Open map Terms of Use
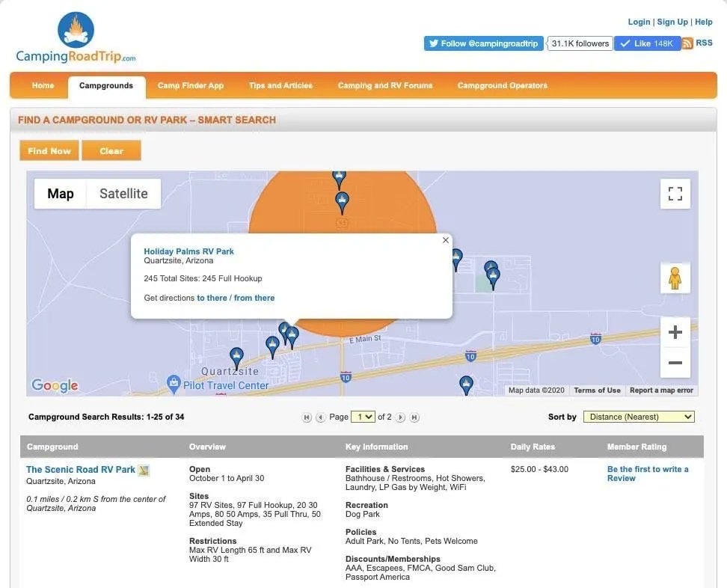Screen dimensions: 727x588 tap(597, 391)
